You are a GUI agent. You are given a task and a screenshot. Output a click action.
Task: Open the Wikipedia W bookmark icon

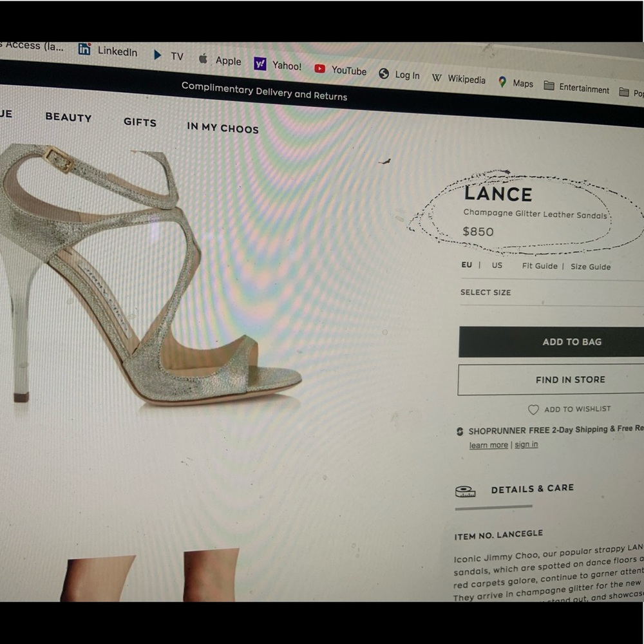[x=437, y=78]
